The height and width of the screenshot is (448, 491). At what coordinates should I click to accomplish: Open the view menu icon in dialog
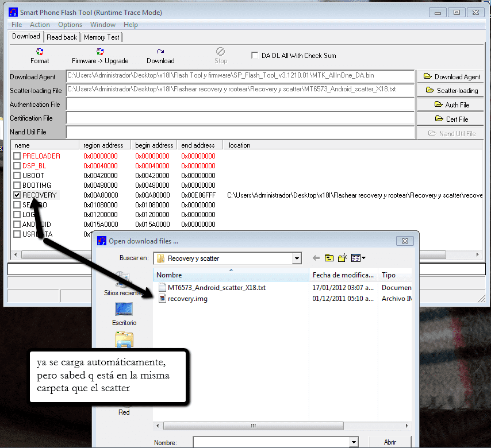coord(358,258)
